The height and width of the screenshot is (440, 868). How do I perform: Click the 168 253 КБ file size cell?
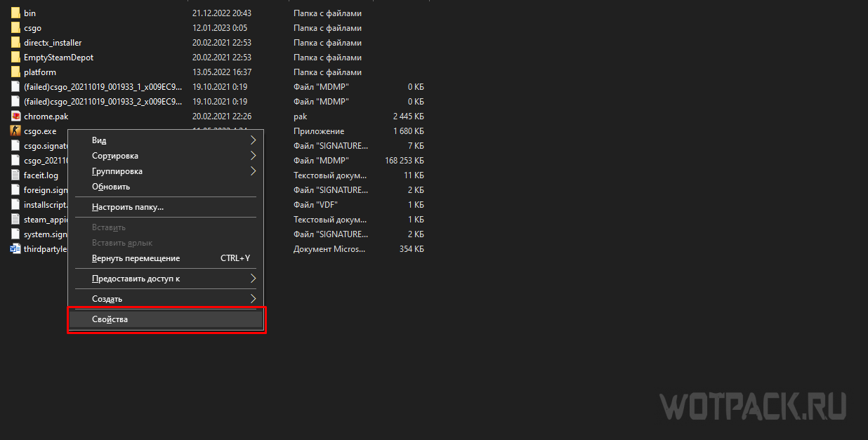pyautogui.click(x=404, y=161)
